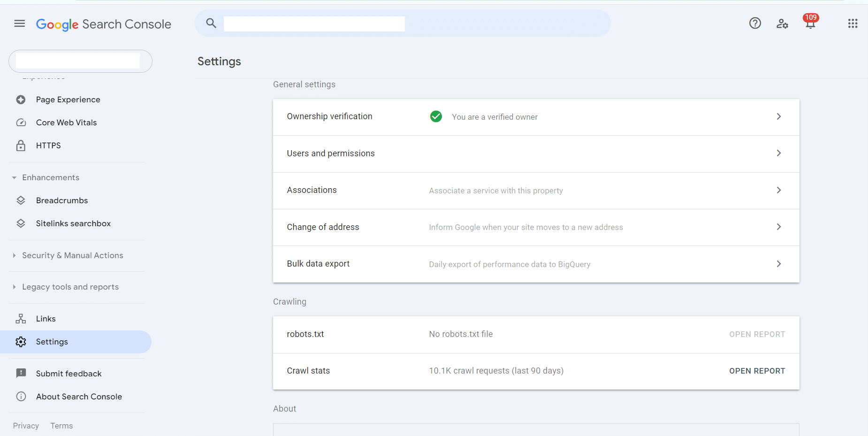This screenshot has width=868, height=436.
Task: Expand Security & Manual Actions section
Action: [x=68, y=255]
